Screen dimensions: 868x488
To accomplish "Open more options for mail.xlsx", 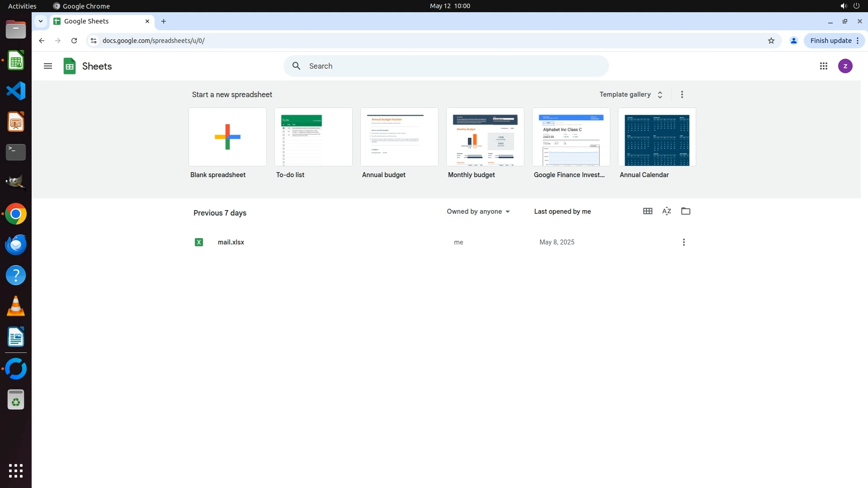I will [684, 242].
